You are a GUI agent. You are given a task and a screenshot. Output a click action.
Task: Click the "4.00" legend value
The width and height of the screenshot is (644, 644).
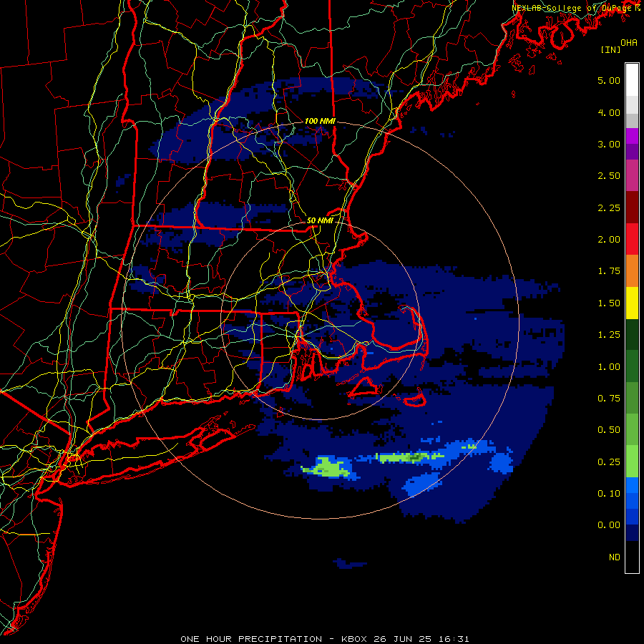(609, 112)
